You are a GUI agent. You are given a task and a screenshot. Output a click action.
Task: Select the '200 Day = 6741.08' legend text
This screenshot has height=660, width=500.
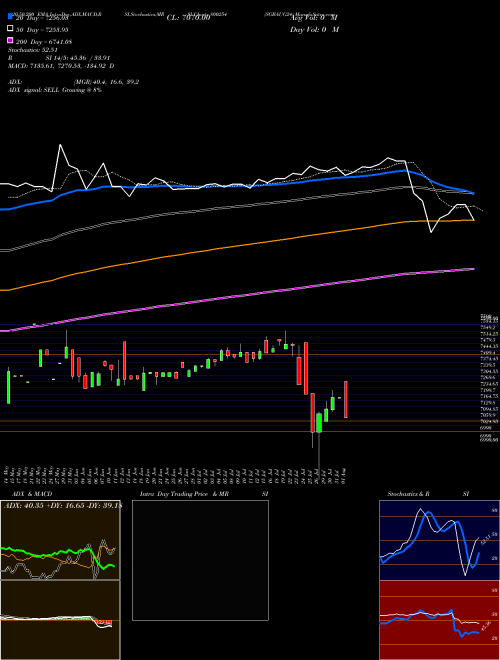[44, 42]
